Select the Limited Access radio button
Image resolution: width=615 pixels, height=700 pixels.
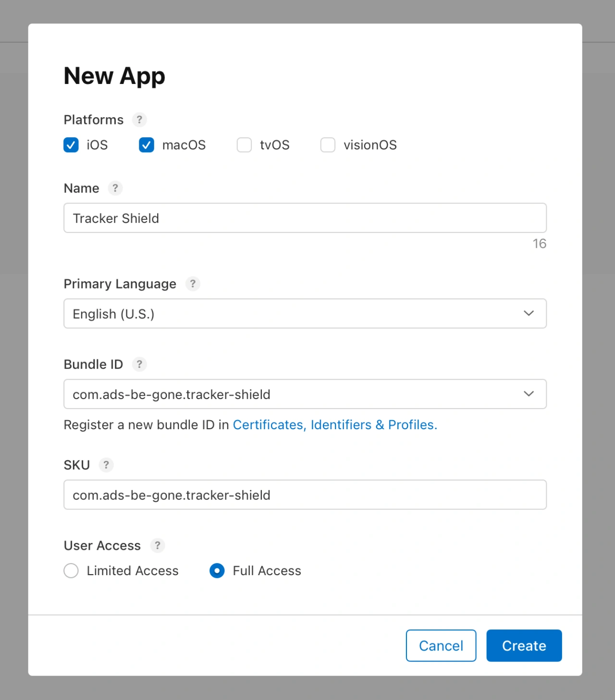pos(71,571)
